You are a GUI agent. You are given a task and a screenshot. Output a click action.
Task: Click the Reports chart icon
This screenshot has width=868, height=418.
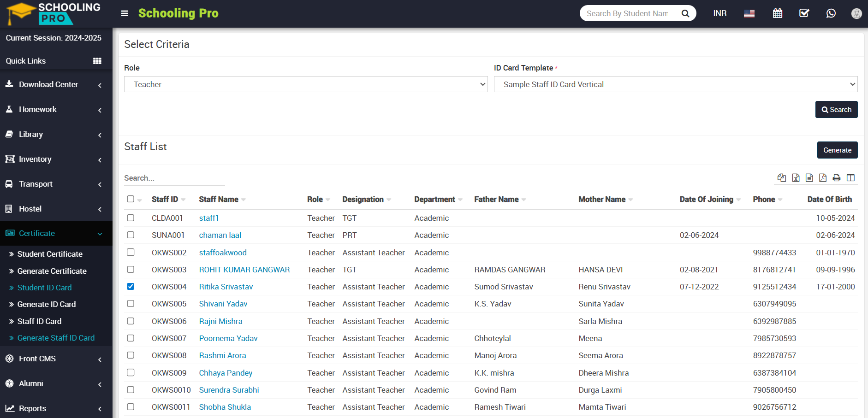point(10,408)
